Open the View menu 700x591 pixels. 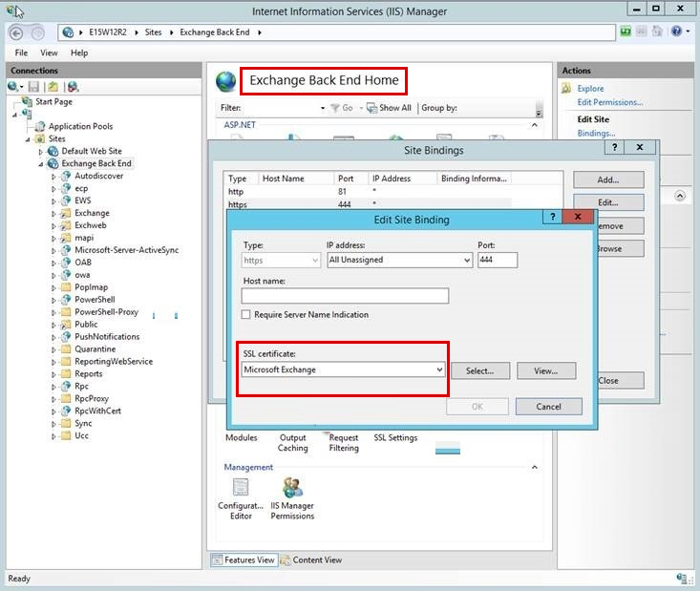49,53
